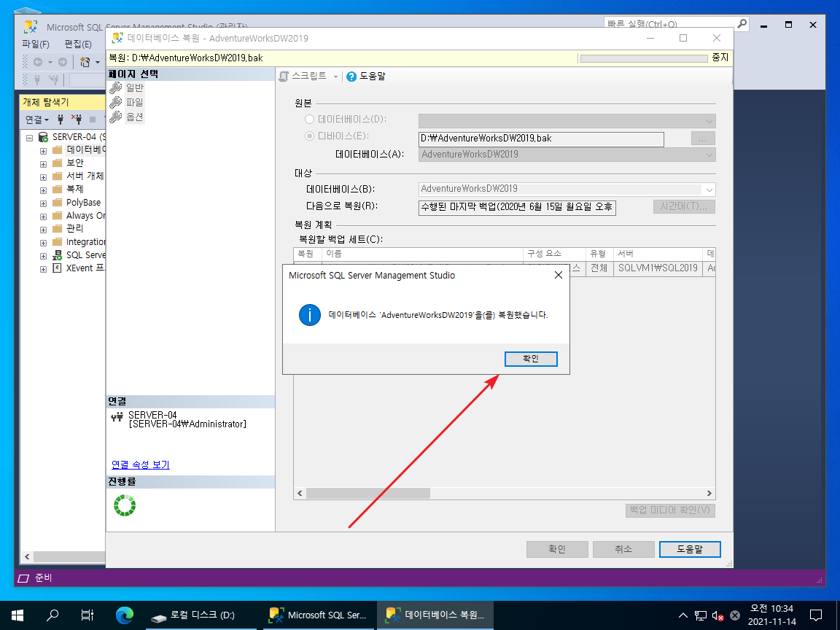Select the 디바이스(E) source radio button

click(309, 136)
